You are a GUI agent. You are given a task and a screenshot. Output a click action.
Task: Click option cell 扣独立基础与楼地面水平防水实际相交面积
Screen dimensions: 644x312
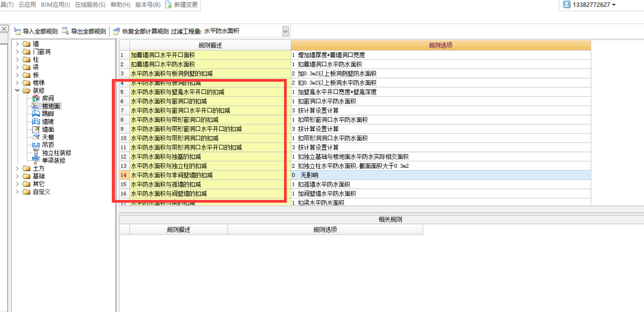click(441, 157)
